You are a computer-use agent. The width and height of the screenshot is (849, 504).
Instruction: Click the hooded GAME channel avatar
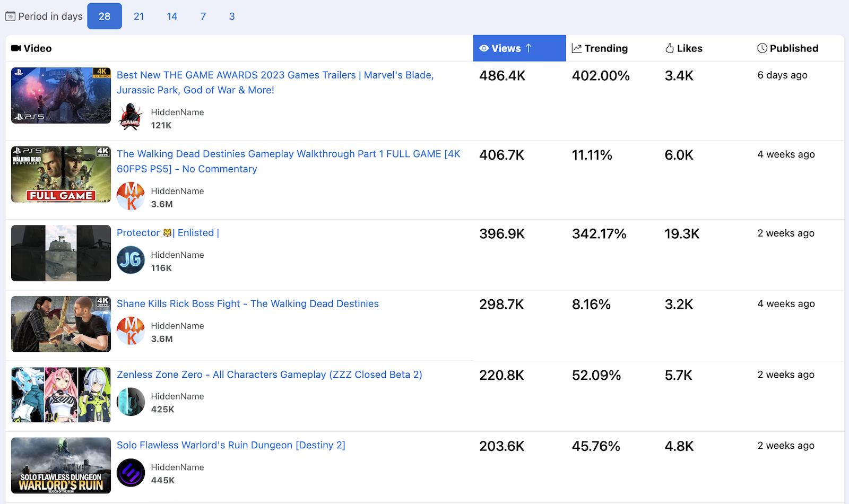[131, 118]
